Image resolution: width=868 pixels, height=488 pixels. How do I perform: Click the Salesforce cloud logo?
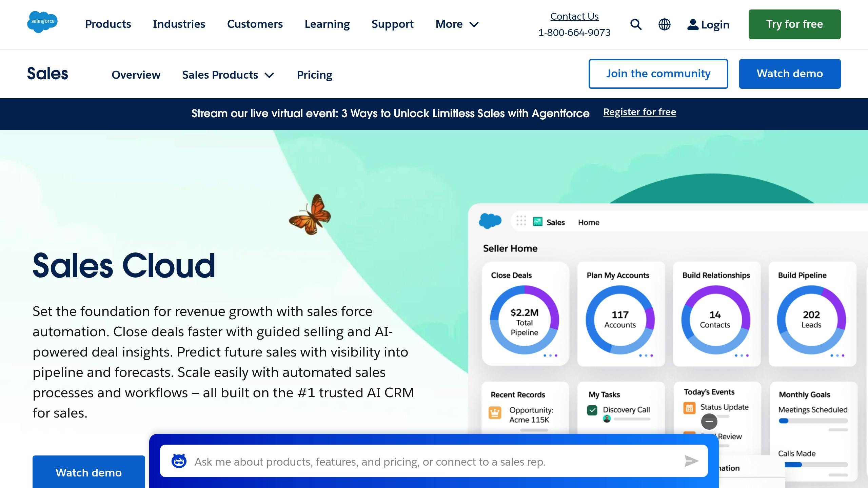point(42,22)
